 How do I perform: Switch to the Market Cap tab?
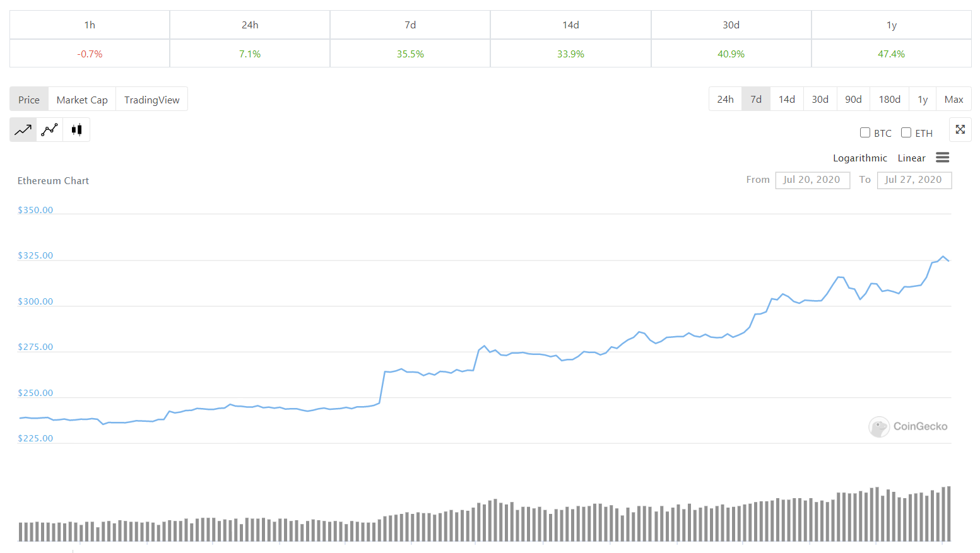[82, 100]
